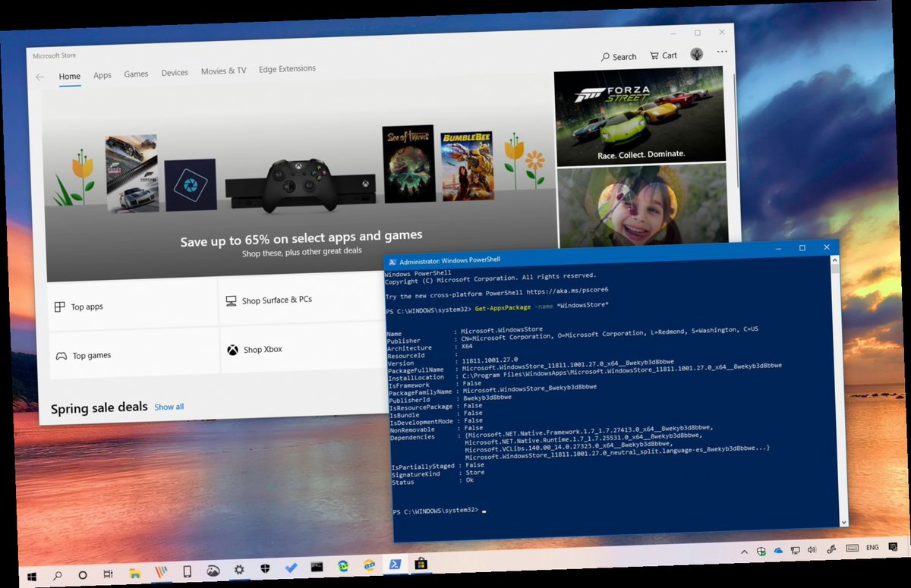911x588 pixels.
Task: Select the Edge Extensions tab
Action: point(287,69)
